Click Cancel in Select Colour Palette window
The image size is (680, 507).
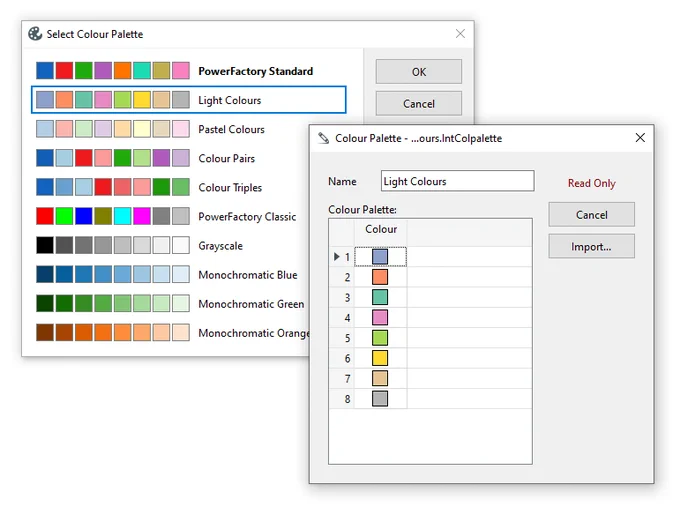[x=418, y=104]
